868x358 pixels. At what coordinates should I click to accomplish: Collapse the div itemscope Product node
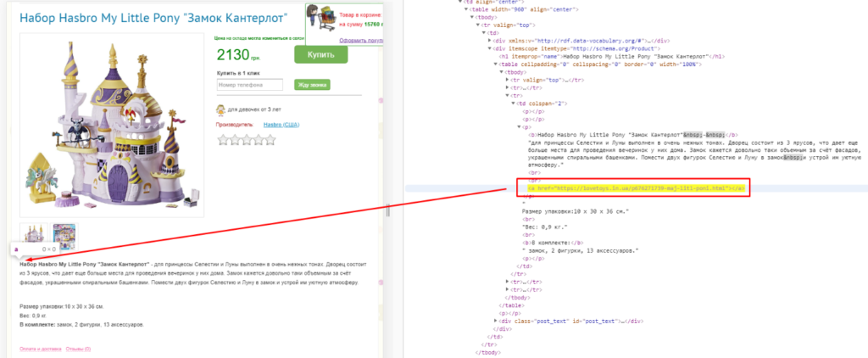491,48
